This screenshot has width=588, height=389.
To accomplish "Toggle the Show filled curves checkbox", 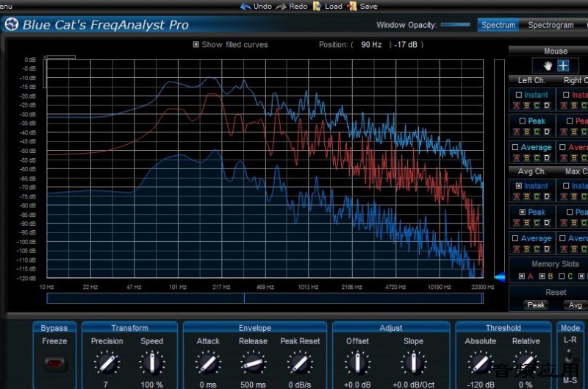I will [x=196, y=45].
